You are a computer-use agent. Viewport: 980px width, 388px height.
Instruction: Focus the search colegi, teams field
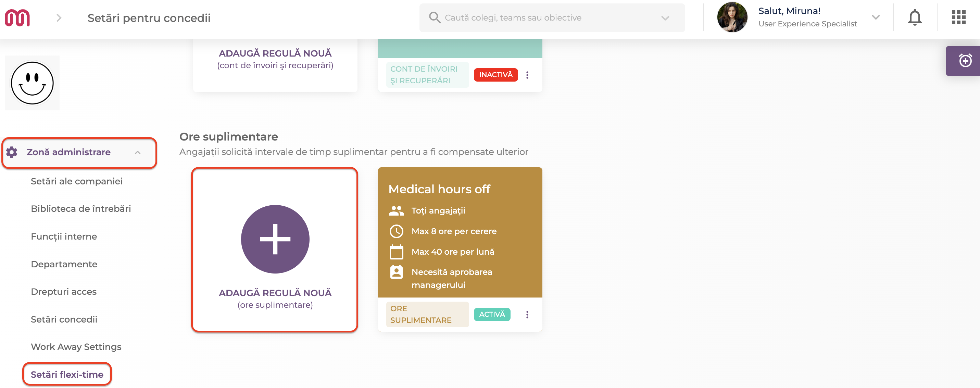tap(552, 18)
